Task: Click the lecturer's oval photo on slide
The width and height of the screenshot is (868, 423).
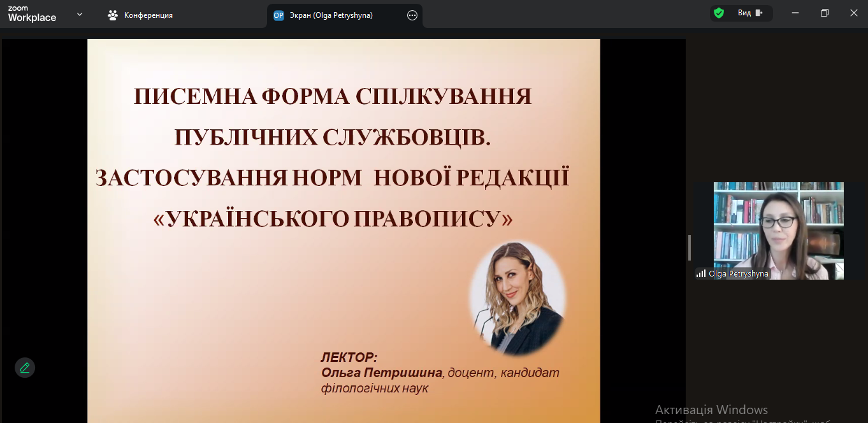Action: (517, 298)
